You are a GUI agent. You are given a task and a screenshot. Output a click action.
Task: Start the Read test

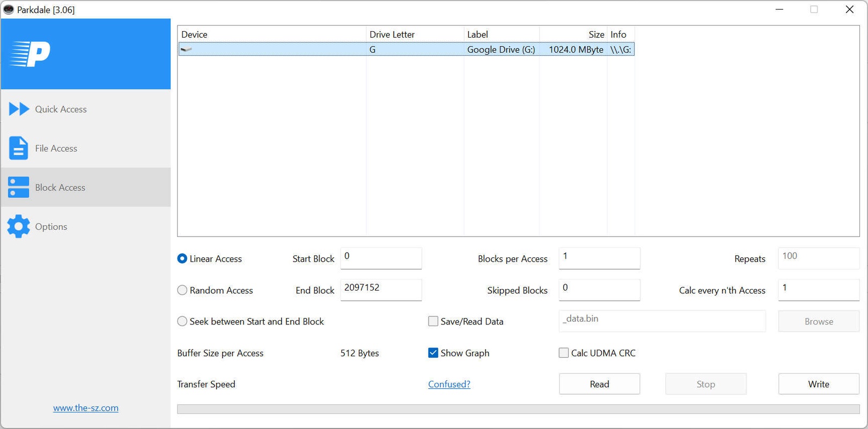[599, 384]
